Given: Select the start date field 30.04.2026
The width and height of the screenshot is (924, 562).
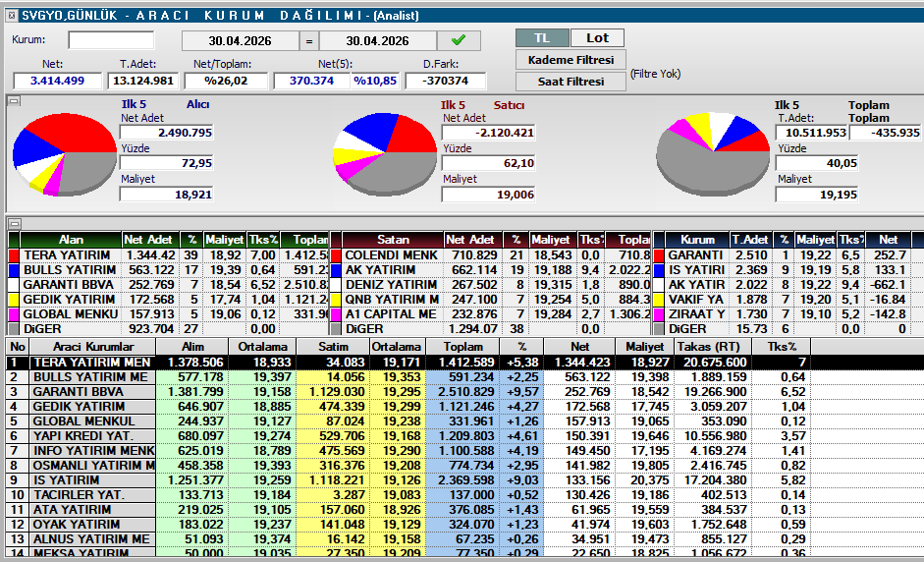Looking at the screenshot, I should [240, 41].
